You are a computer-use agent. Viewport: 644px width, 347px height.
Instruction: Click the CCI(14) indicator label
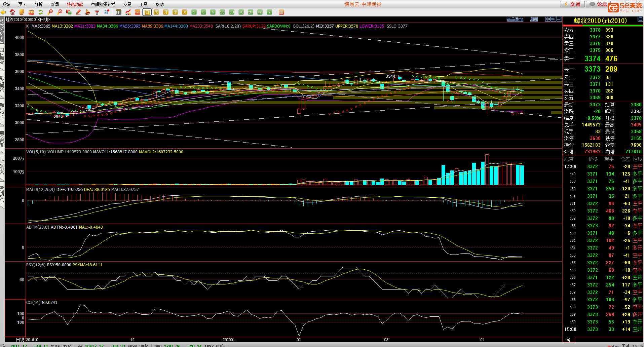[33, 302]
